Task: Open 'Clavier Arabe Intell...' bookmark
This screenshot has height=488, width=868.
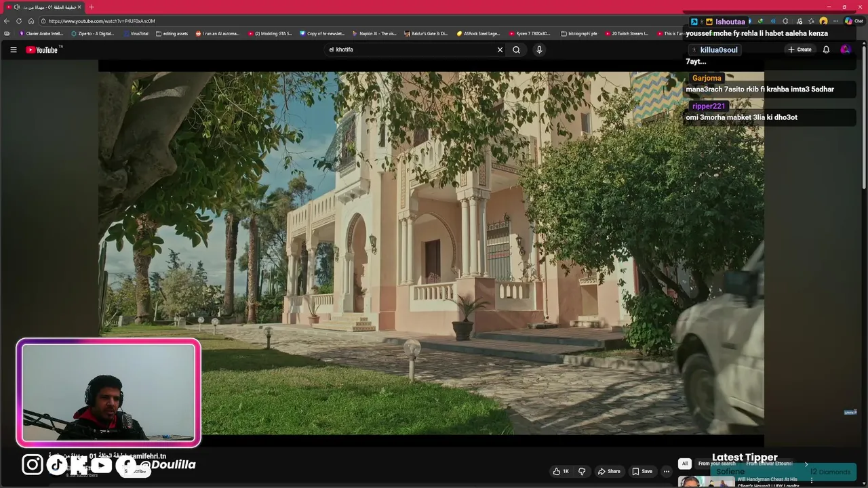Action: (x=41, y=33)
